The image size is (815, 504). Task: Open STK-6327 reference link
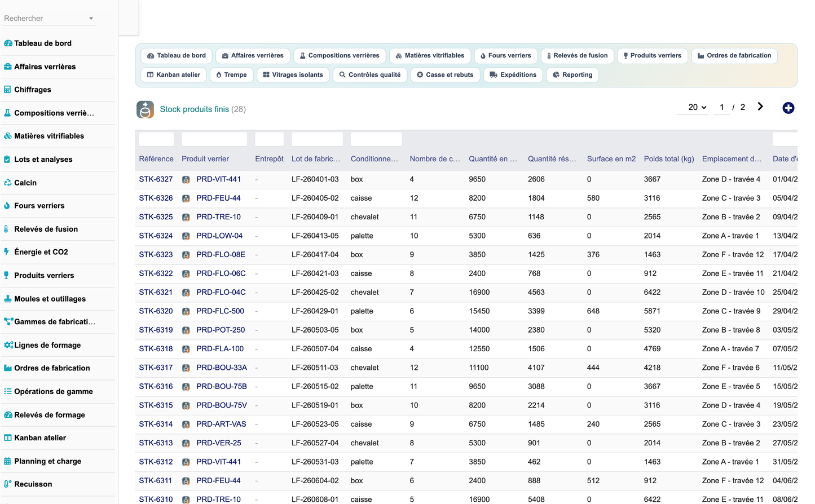click(x=156, y=179)
